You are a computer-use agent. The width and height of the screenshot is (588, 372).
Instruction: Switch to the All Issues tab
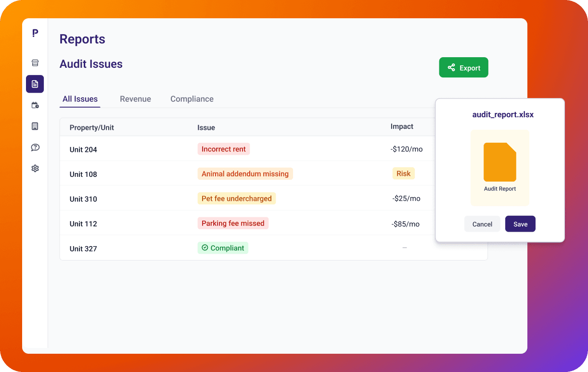[x=80, y=99]
